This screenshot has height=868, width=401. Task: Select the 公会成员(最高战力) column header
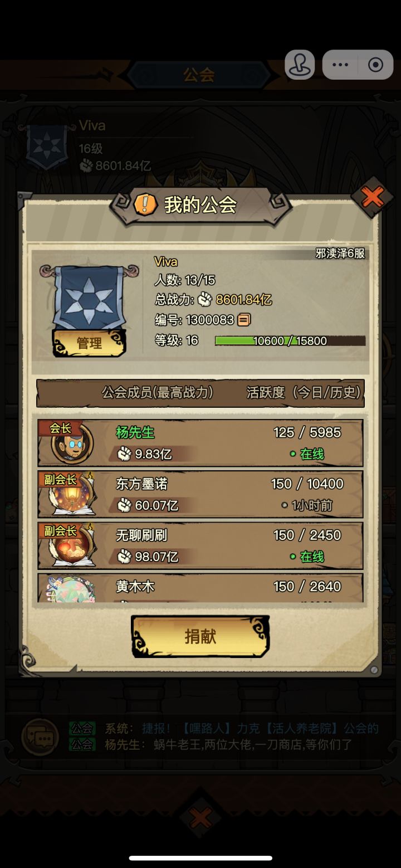coord(158,392)
